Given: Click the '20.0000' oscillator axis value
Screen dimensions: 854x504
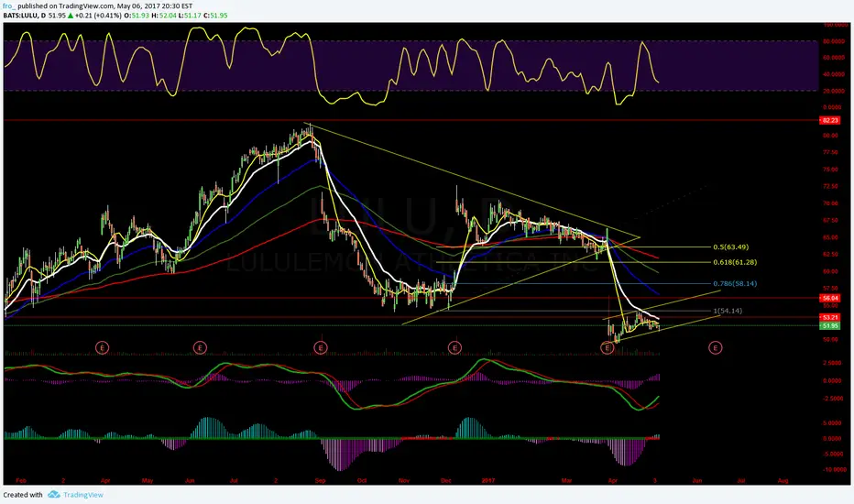Looking at the screenshot, I should click(834, 91).
